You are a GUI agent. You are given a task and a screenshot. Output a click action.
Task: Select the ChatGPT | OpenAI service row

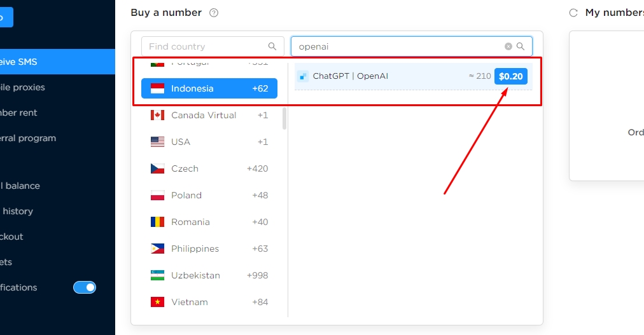[413, 76]
